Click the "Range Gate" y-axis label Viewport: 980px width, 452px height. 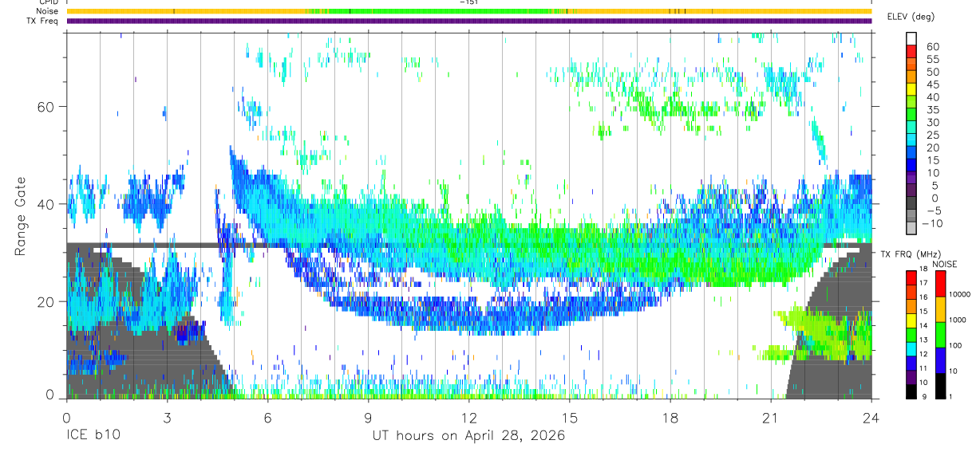pos(21,216)
